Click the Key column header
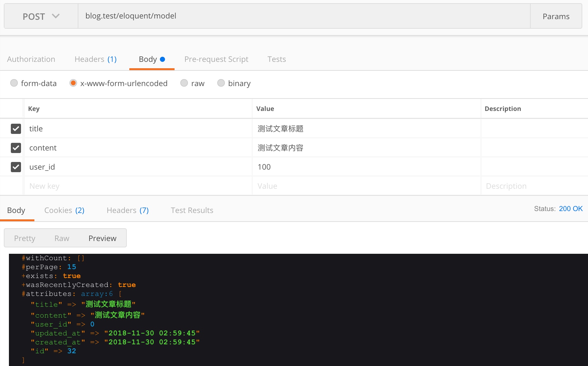This screenshot has width=588, height=366. pos(34,109)
